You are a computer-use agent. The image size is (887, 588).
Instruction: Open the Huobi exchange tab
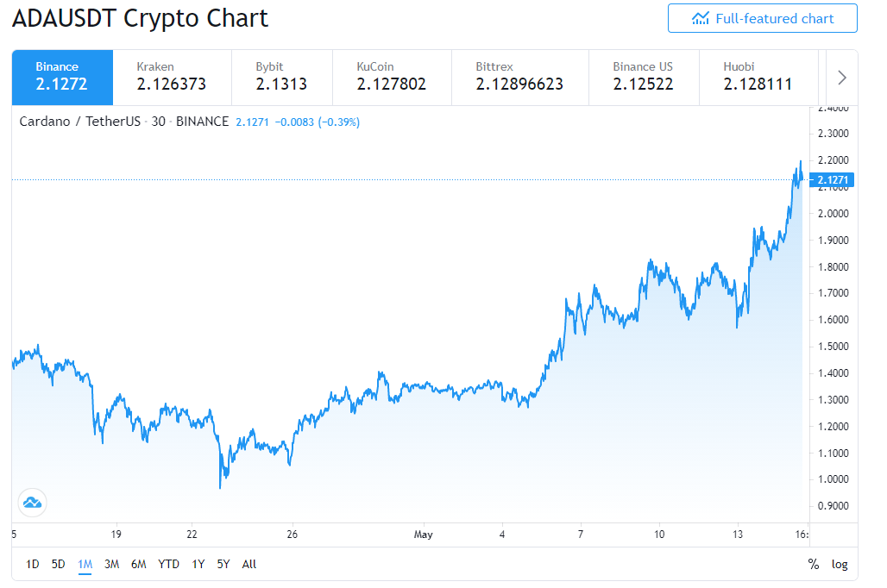click(758, 78)
